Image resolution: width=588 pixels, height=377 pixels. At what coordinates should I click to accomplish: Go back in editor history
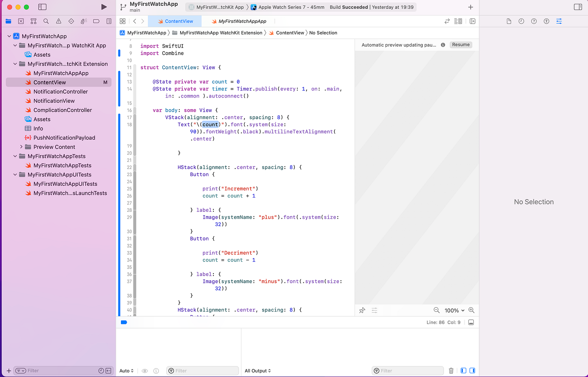point(134,21)
